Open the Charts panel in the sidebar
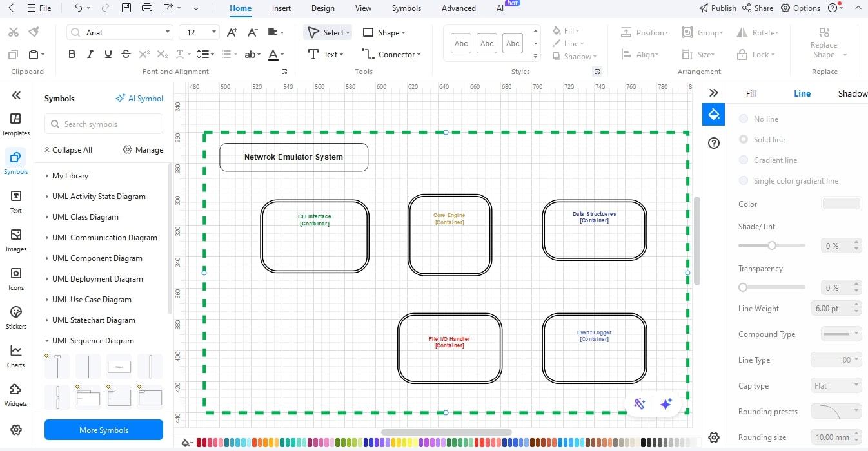Viewport: 868px width, 451px height. click(15, 354)
